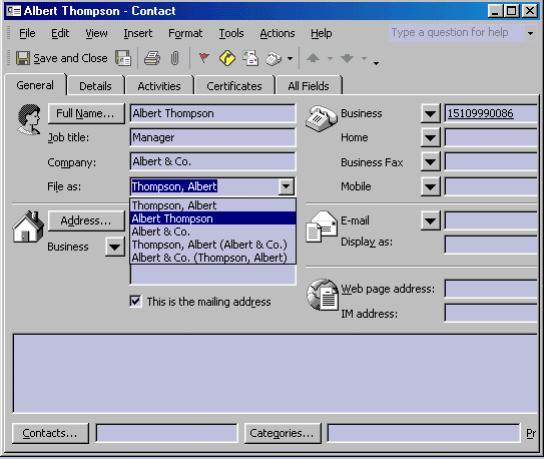Open the E-mail type dropdown arrow
The image size is (544, 459).
tap(430, 221)
